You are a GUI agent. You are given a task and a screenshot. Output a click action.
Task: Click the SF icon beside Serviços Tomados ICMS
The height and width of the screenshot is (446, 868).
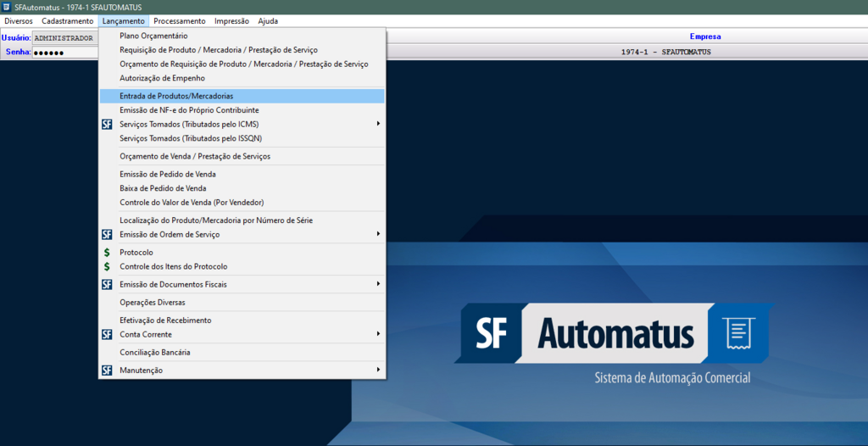[107, 124]
